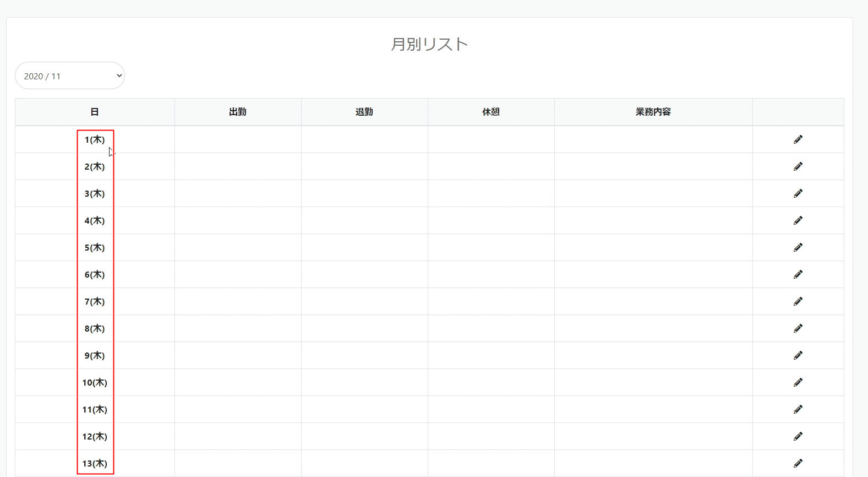Select the 2(木) date cell
868x477 pixels.
tap(95, 166)
